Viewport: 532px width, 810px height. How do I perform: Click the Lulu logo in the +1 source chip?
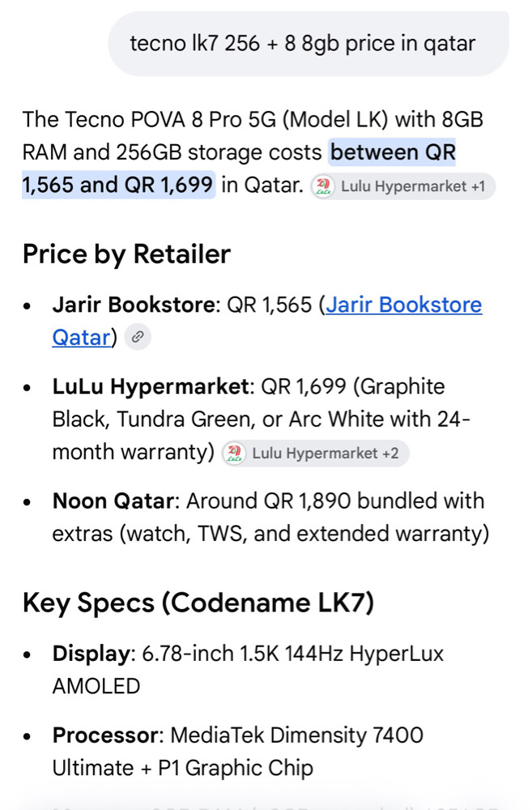pyautogui.click(x=323, y=186)
